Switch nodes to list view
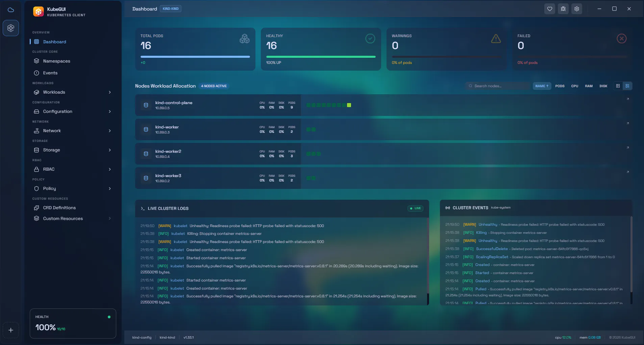 coord(627,86)
